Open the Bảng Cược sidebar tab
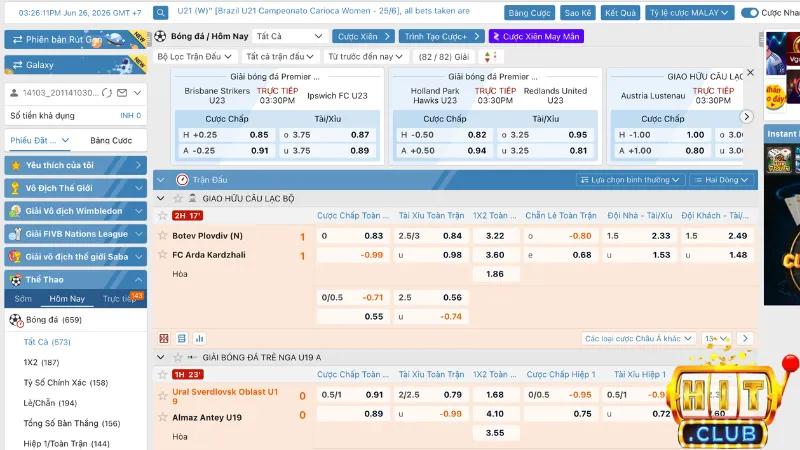Image resolution: width=800 pixels, height=450 pixels. tap(111, 140)
